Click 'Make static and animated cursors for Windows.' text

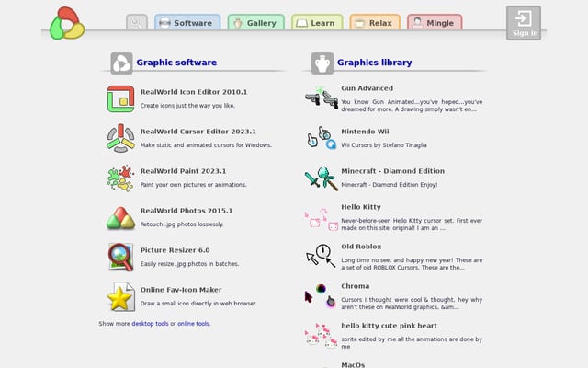click(x=206, y=145)
